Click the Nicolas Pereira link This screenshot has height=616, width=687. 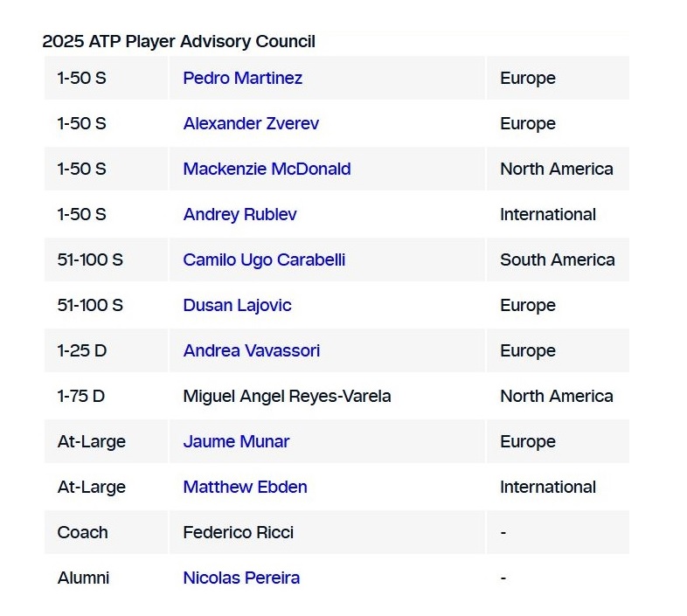[241, 578]
